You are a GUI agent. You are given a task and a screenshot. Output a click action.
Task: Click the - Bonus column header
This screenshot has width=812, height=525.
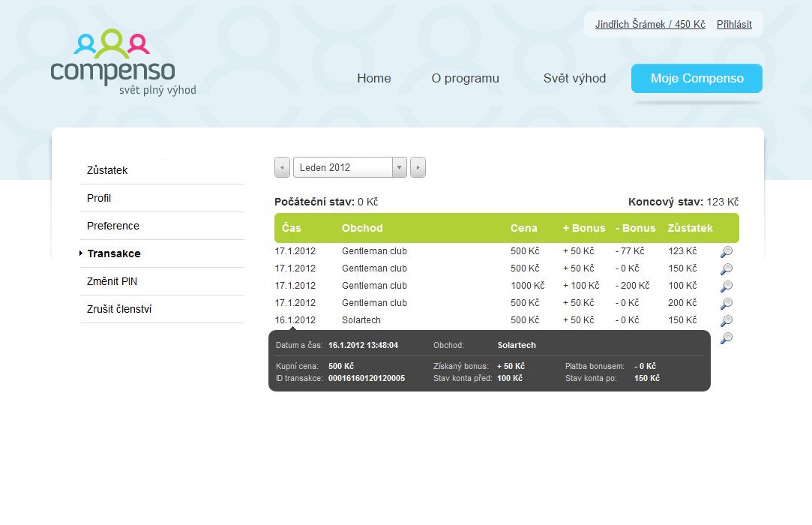tap(635, 228)
